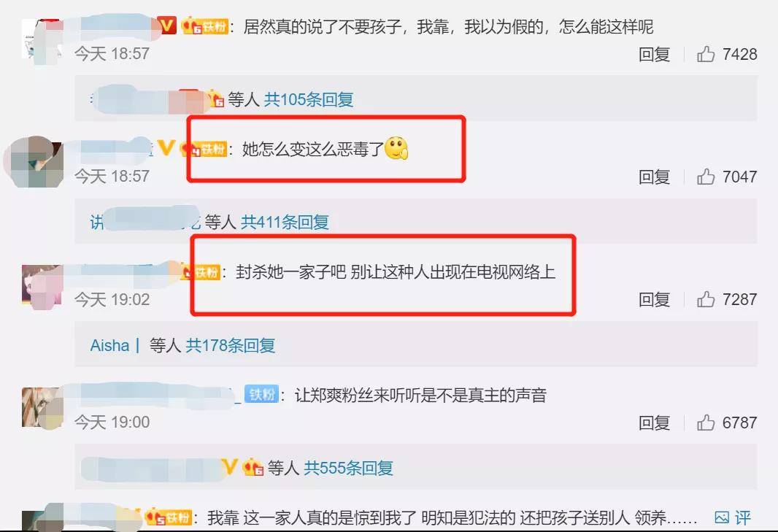This screenshot has width=778, height=532.
Task: Show all 共555条回复 replies
Action: pos(348,468)
